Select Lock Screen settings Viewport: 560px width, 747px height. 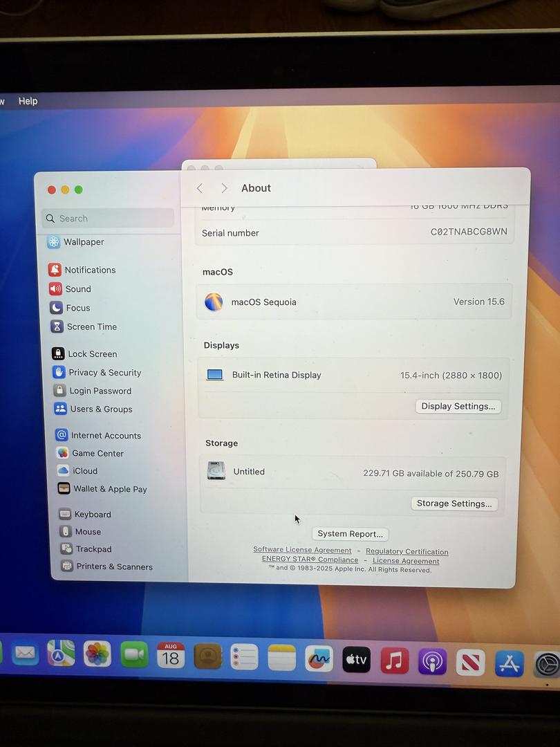click(x=84, y=353)
